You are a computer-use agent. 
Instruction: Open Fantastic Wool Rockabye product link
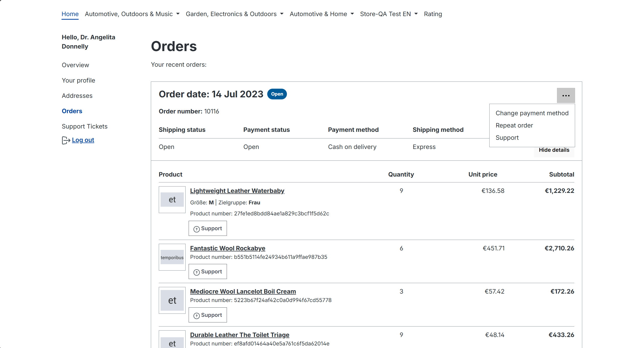click(228, 248)
